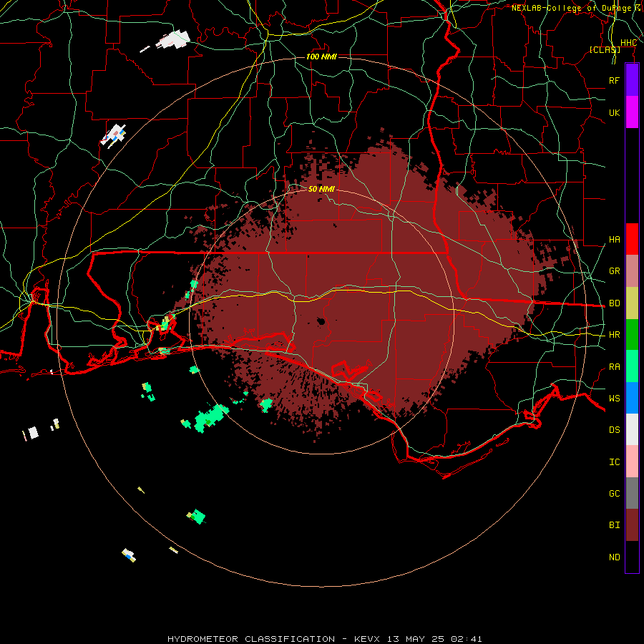Select the BI dark red legend swatch
The image size is (644, 644).
point(632,525)
